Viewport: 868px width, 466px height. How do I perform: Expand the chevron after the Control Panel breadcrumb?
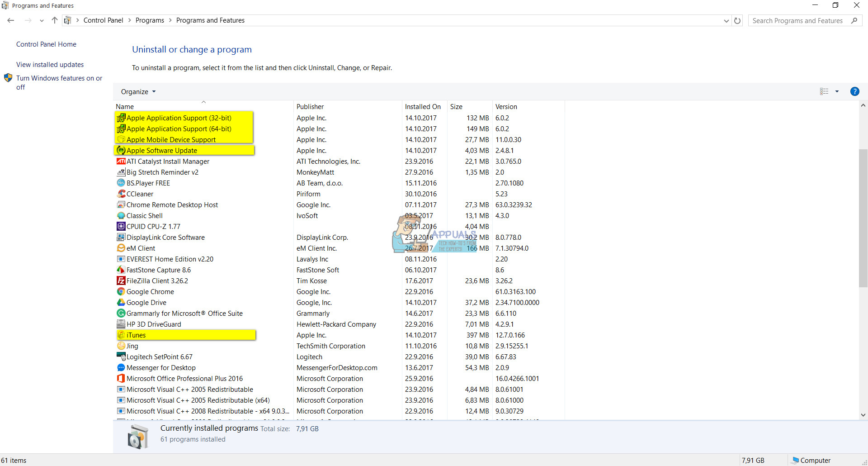click(130, 20)
